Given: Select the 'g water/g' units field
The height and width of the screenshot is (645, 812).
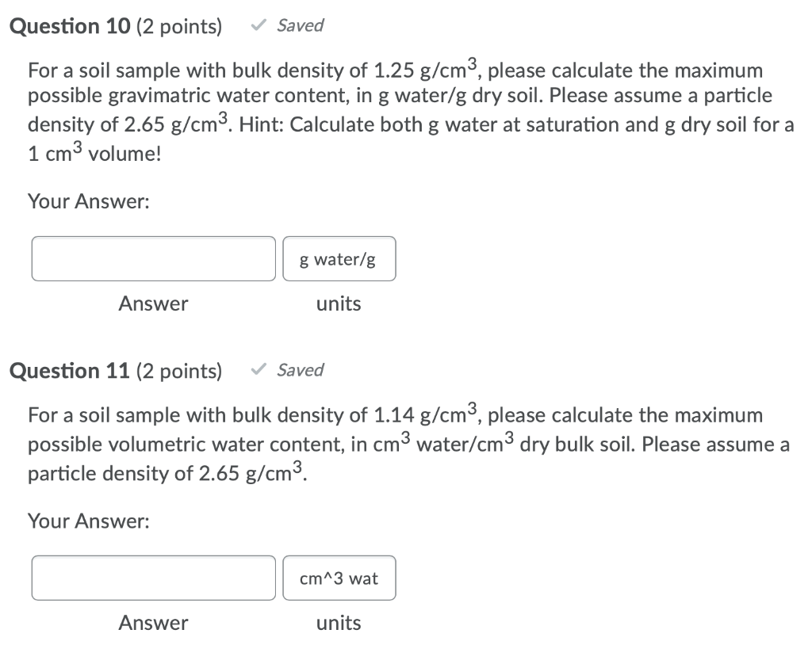Looking at the screenshot, I should coord(339,258).
